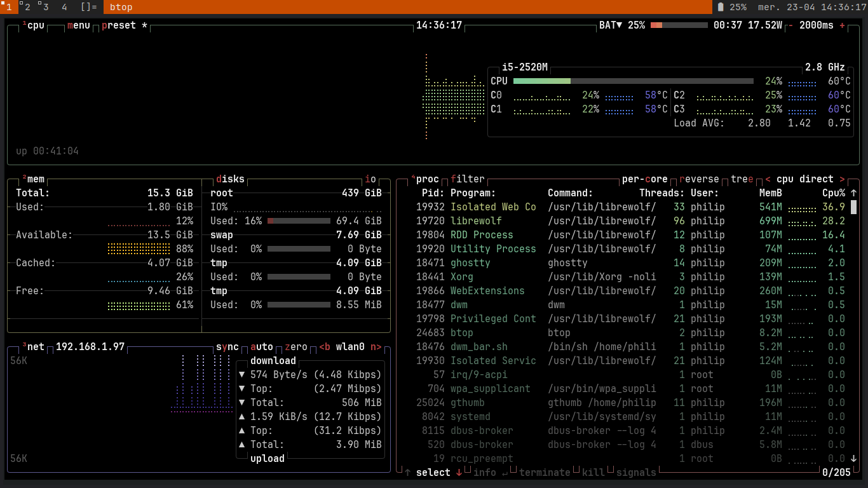Toggle the cpu box header label

tap(34, 25)
